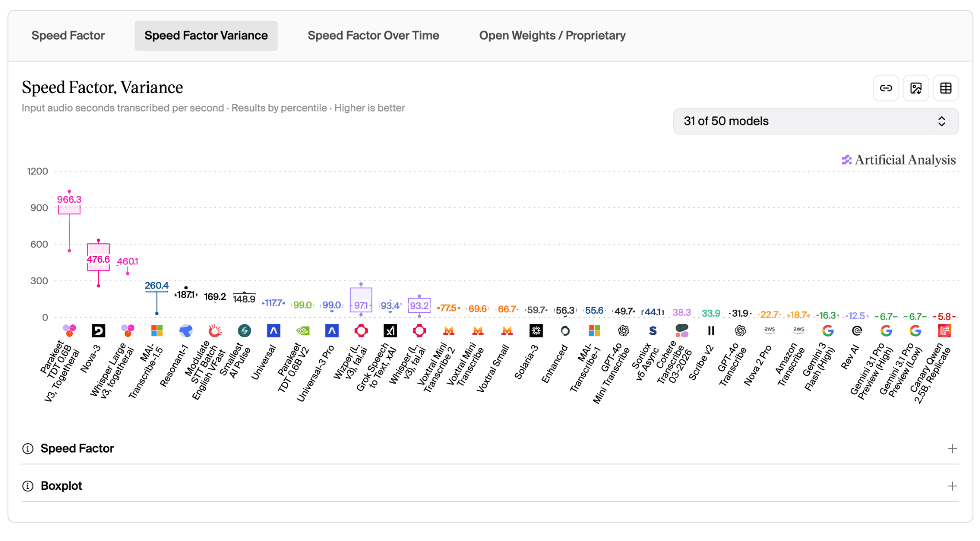The height and width of the screenshot is (541, 980).
Task: Switch to Speed Factor Over Time tab
Action: [373, 35]
